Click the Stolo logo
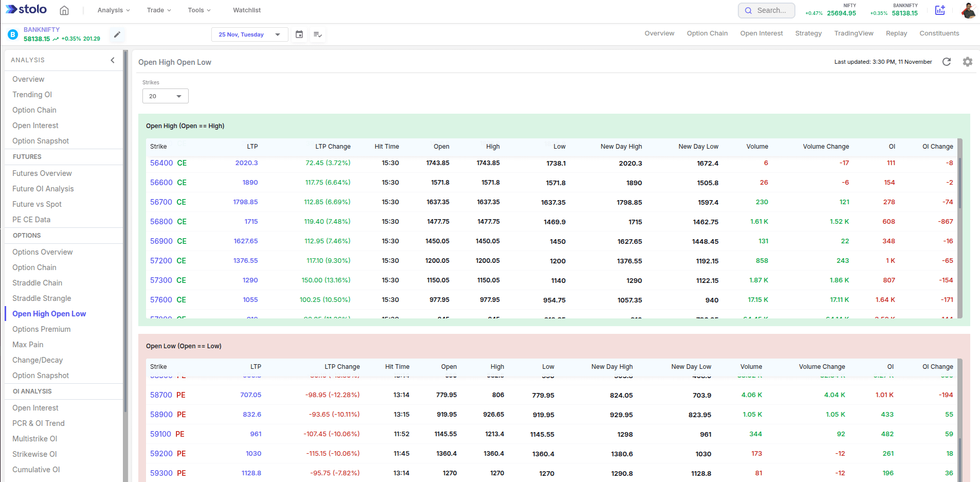This screenshot has height=482, width=980. coord(26,10)
